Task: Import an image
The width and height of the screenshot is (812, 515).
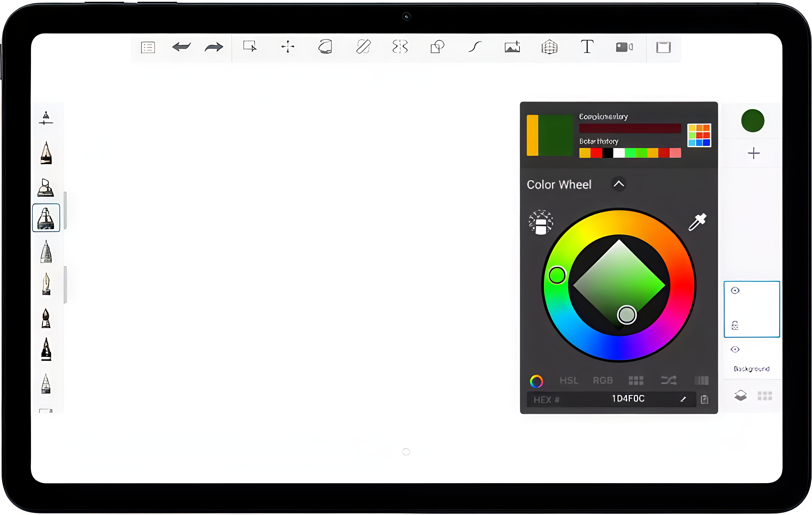Action: tap(512, 47)
